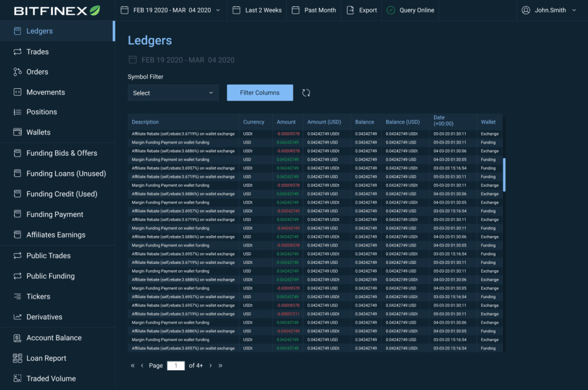The height and width of the screenshot is (390, 588).
Task: Click the Currency column header
Action: coord(253,122)
